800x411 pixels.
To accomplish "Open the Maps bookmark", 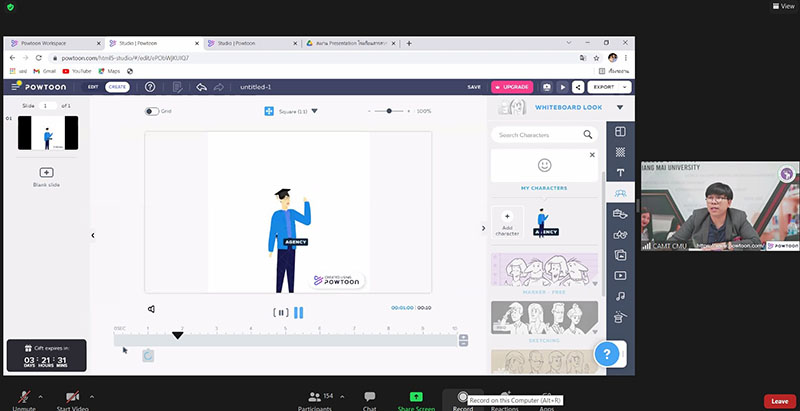I will click(x=109, y=71).
